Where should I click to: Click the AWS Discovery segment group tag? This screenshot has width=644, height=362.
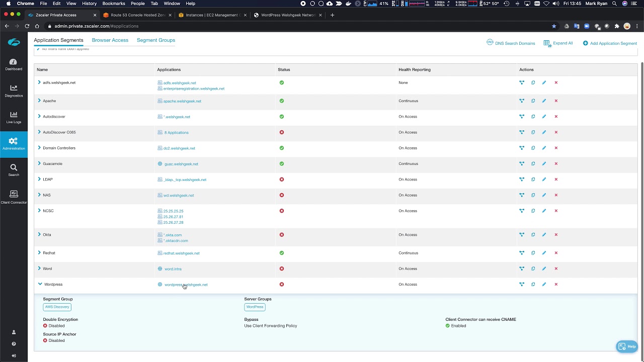click(x=57, y=307)
